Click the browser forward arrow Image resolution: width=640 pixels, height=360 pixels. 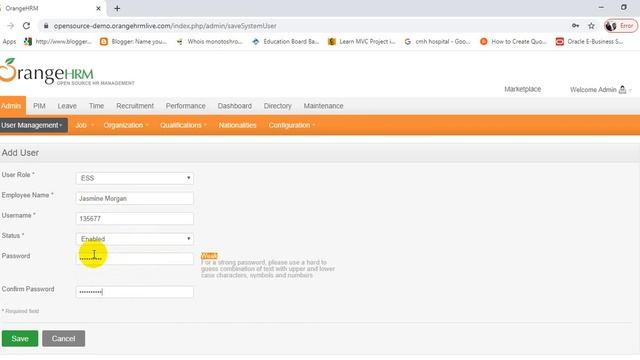pos(11,26)
